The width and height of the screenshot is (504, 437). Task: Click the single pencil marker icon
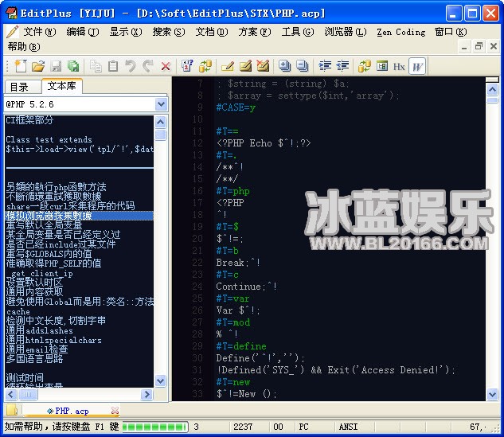tap(227, 66)
